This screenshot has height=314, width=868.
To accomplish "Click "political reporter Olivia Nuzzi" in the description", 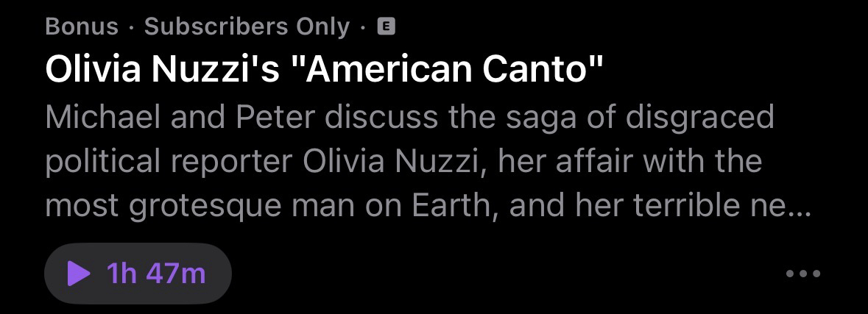I will [264, 162].
